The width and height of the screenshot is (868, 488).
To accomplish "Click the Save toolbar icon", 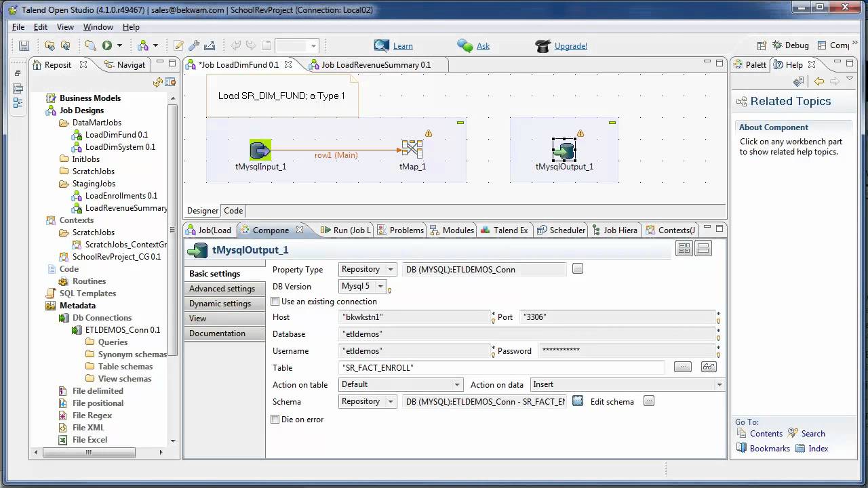I will [24, 45].
